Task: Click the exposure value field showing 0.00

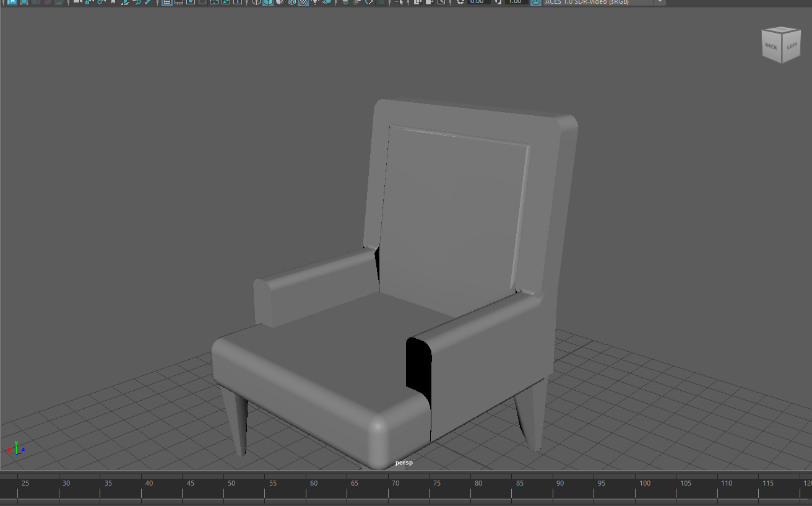Action: (x=478, y=2)
